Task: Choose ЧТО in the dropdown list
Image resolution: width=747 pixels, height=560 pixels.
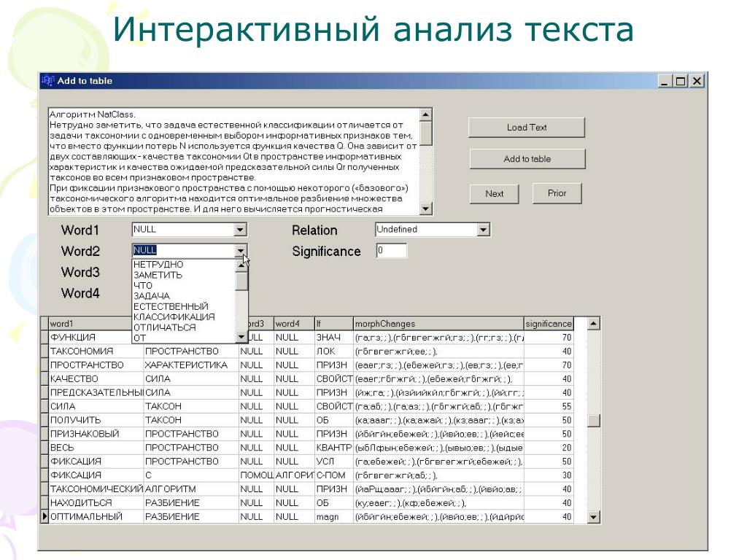Action: coord(183,285)
